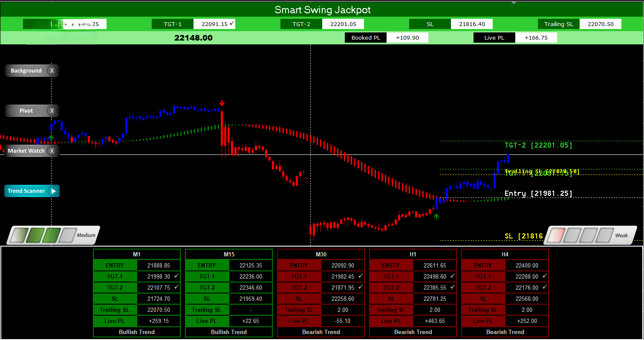Toggle the checkmark on H1 TGT-2 22385.55
Screen dimensions: 644x340
coord(452,288)
